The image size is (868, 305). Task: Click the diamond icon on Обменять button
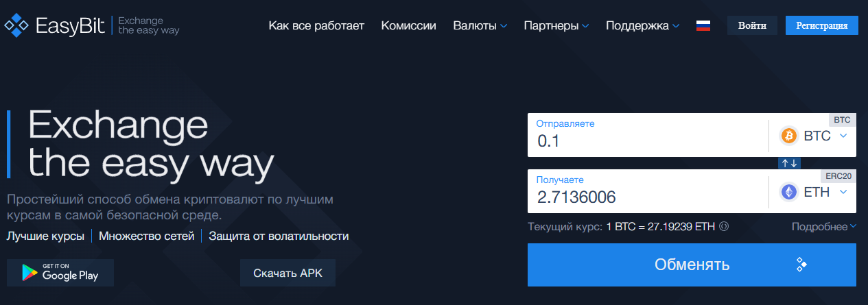(x=800, y=265)
